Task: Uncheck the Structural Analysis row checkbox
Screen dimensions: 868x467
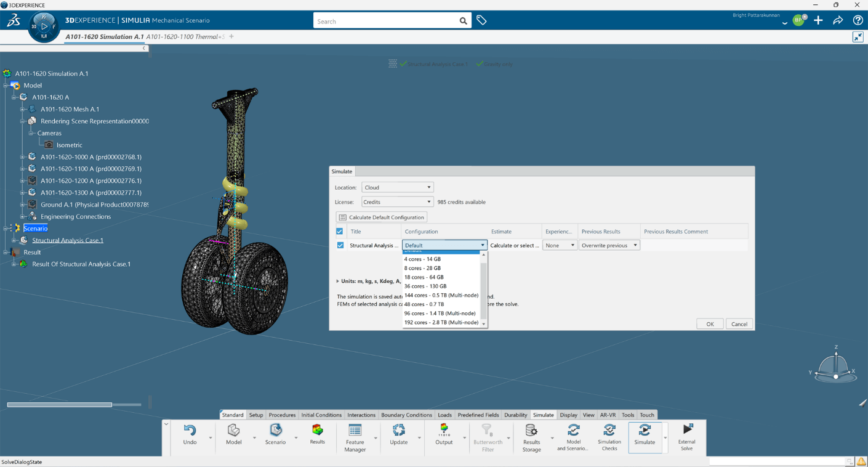Action: (340, 245)
